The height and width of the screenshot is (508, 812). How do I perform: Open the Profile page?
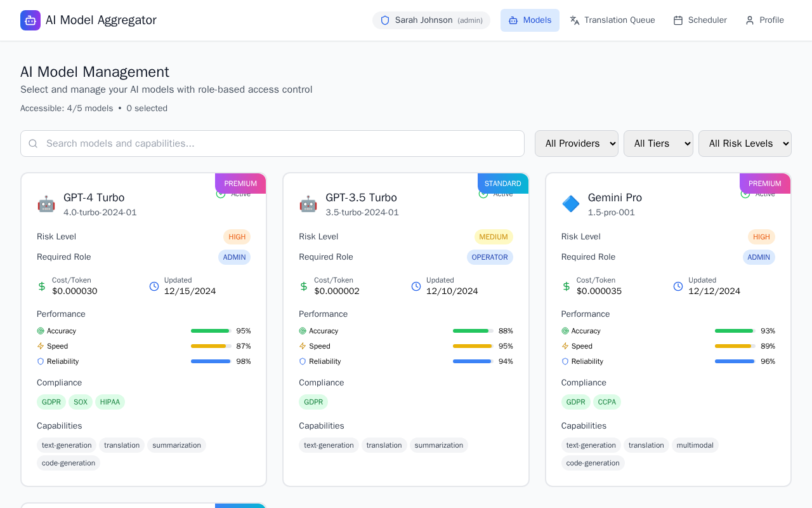pyautogui.click(x=764, y=20)
